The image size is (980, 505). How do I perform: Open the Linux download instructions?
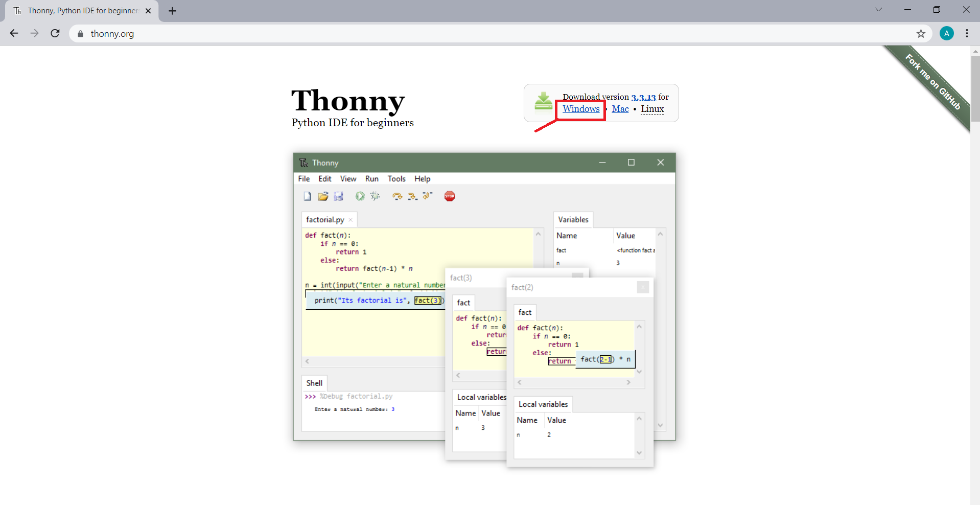652,109
